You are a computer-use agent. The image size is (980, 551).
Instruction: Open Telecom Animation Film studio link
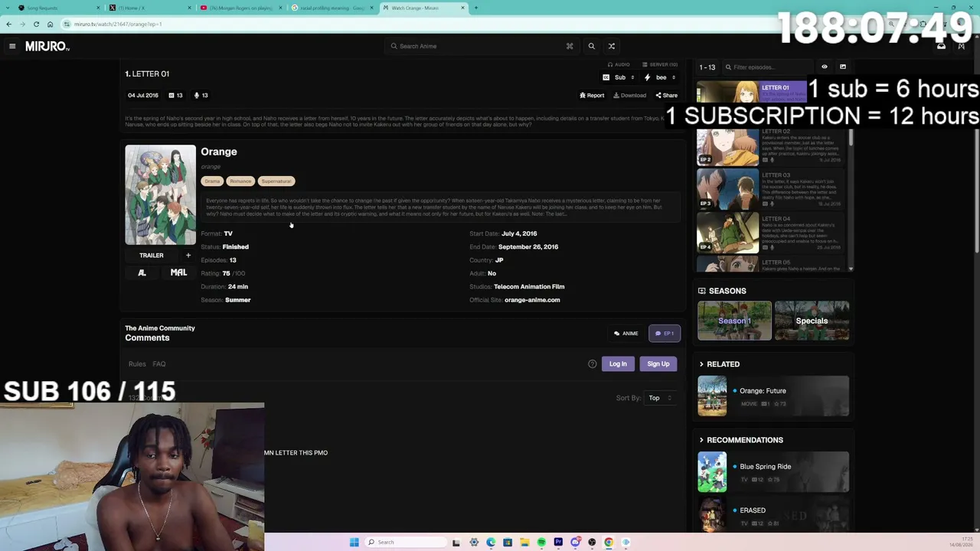pyautogui.click(x=529, y=287)
